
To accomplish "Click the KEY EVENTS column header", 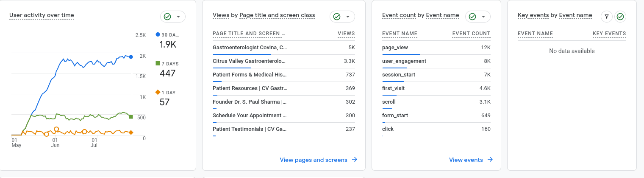I will click(609, 34).
